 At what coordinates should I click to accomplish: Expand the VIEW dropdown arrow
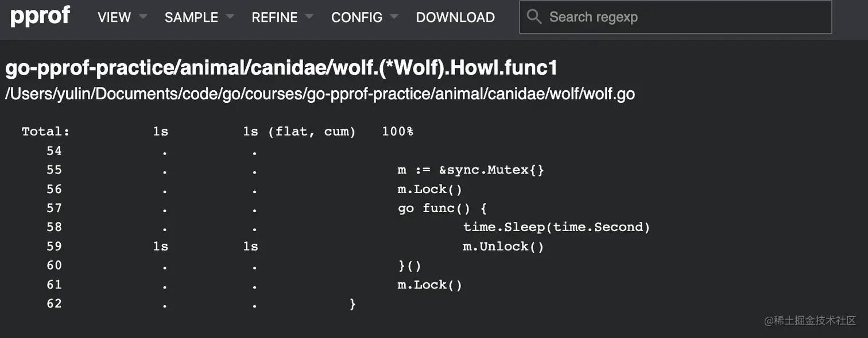(143, 17)
